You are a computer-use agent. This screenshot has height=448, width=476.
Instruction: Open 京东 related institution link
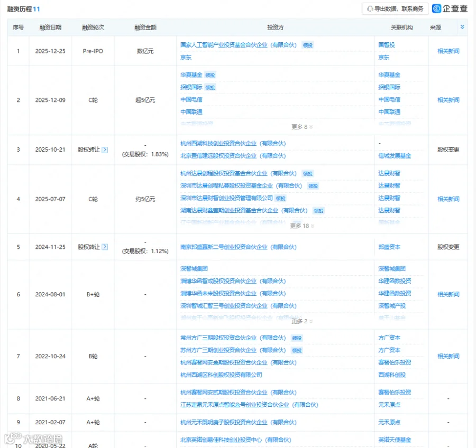pyautogui.click(x=384, y=58)
